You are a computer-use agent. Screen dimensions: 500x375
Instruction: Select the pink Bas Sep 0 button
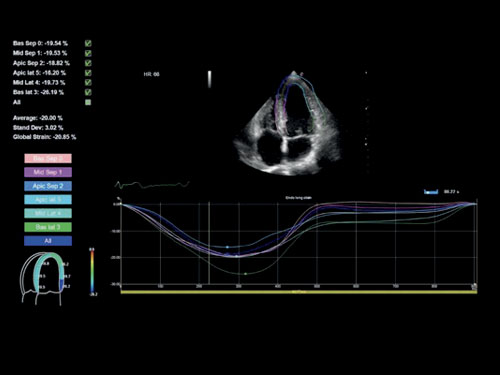click(48, 158)
